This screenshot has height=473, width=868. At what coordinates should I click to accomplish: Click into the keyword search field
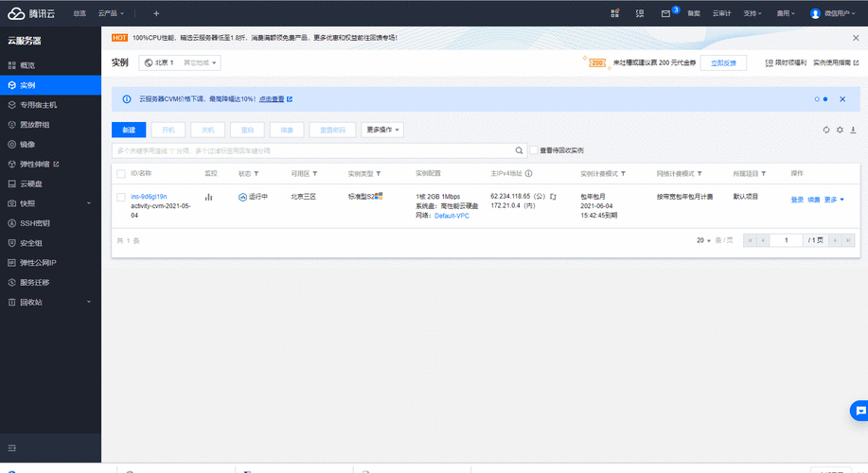point(312,150)
